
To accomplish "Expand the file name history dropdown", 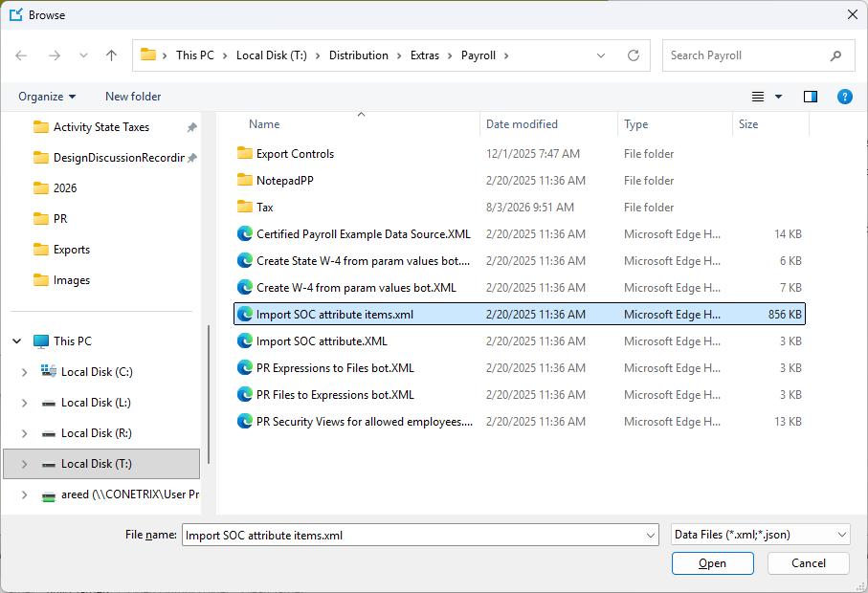I will coord(651,536).
